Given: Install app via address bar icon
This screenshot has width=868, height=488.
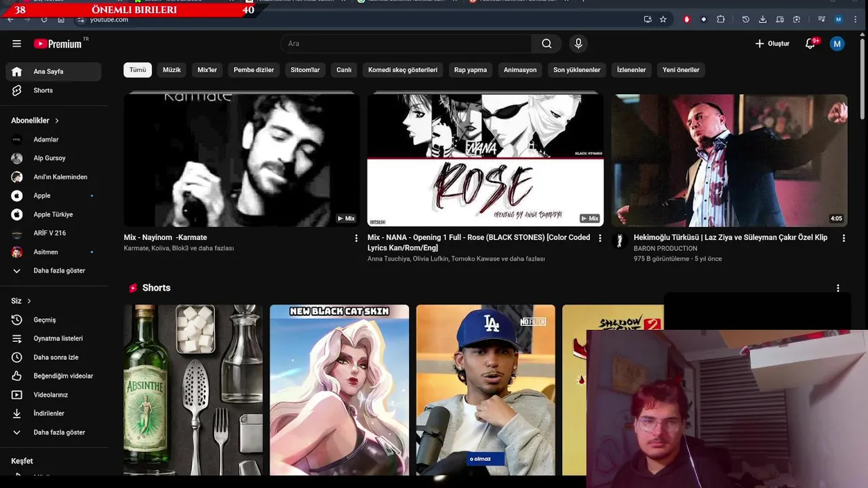Looking at the screenshot, I should click(x=648, y=20).
